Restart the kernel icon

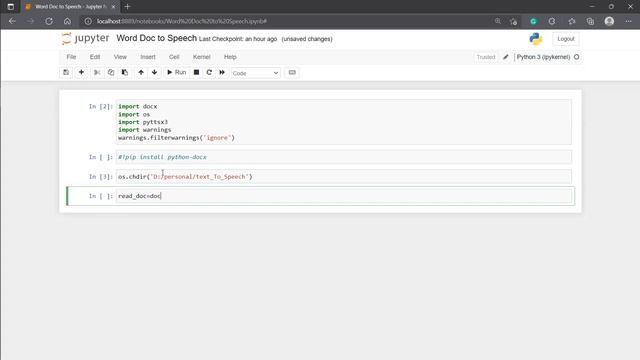[x=209, y=73]
